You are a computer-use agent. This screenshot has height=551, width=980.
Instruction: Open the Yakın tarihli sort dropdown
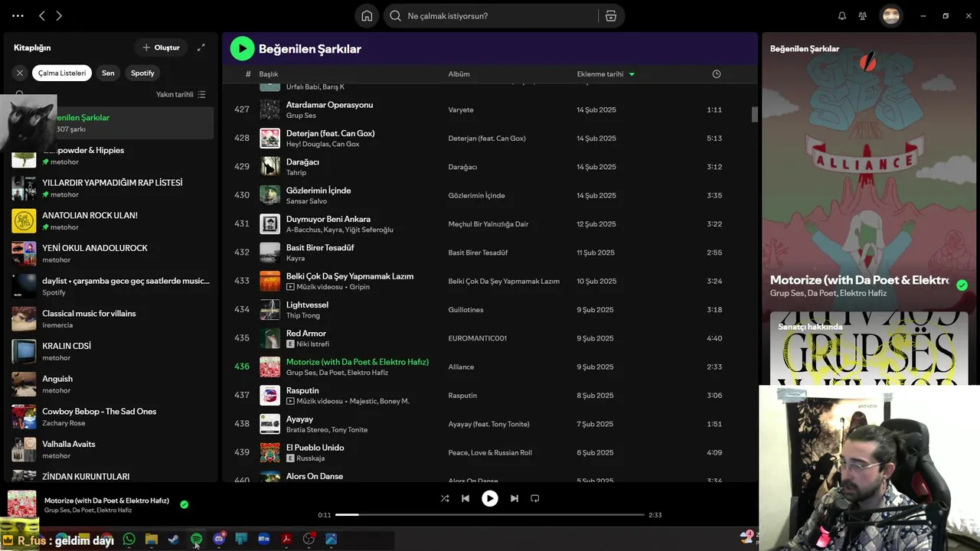click(x=181, y=94)
